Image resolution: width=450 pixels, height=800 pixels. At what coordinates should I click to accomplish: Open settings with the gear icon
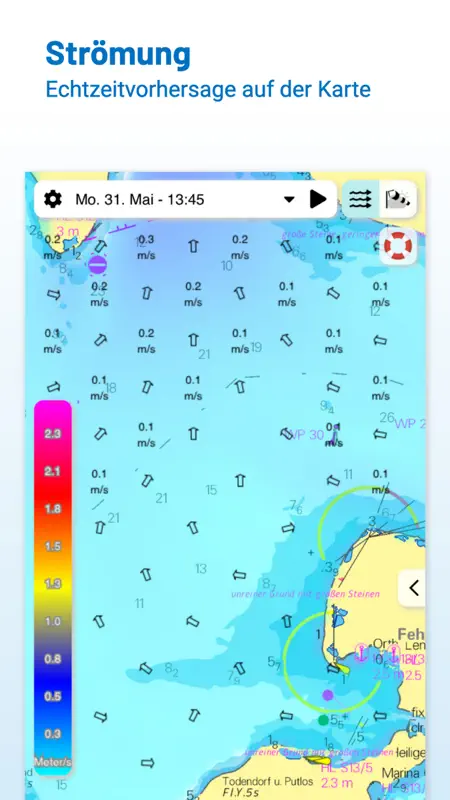53,199
